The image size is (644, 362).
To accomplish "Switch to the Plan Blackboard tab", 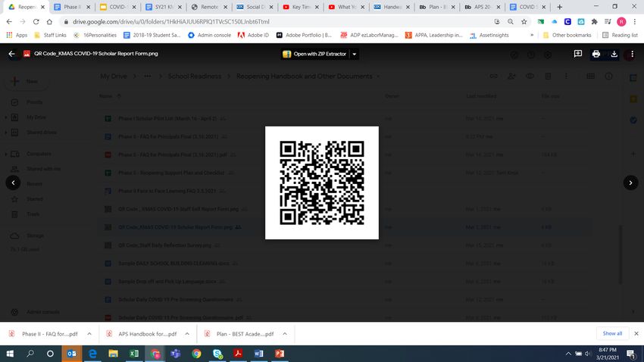I will (437, 7).
